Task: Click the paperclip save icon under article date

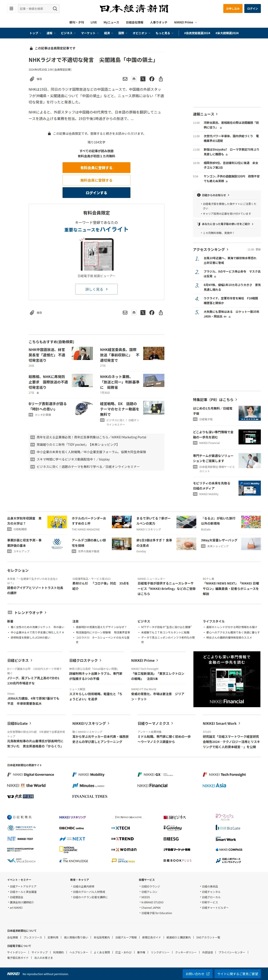Action: pyautogui.click(x=32, y=79)
